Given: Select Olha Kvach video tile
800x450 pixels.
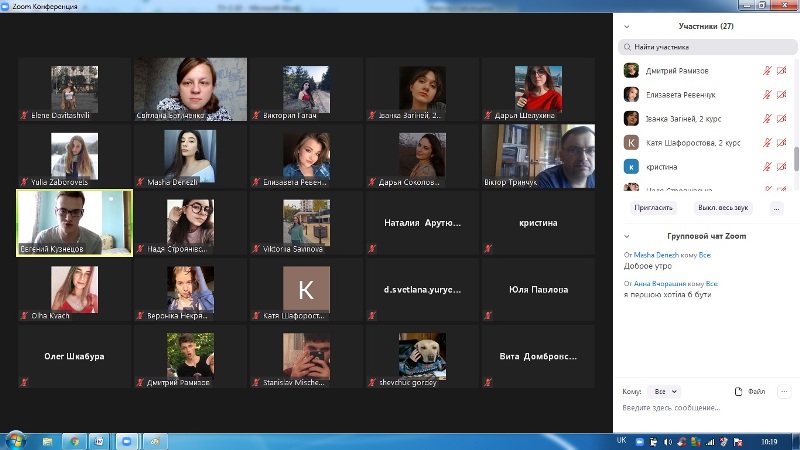Looking at the screenshot, I should point(74,290).
